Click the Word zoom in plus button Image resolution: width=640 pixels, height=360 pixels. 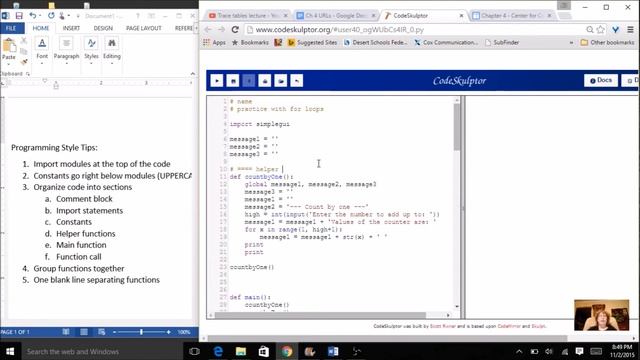pyautogui.click(x=168, y=332)
